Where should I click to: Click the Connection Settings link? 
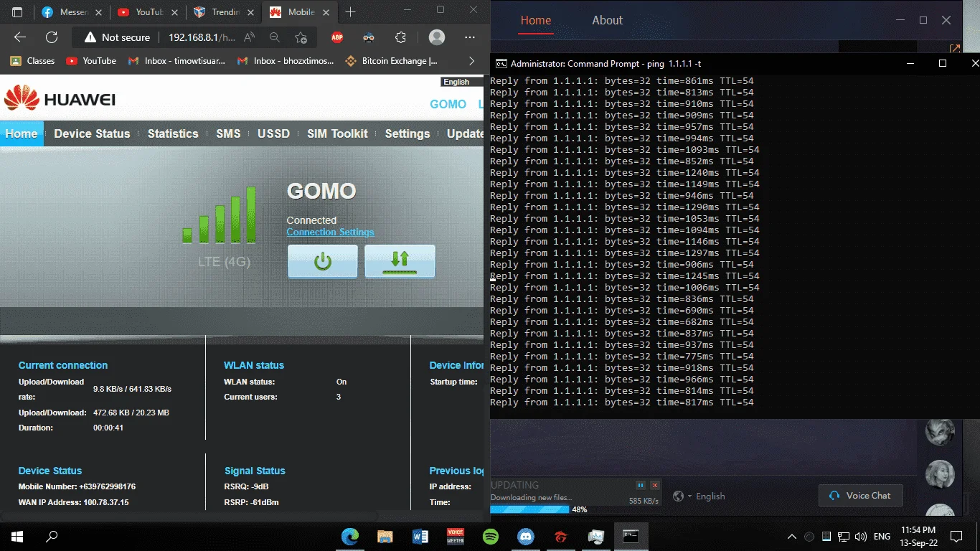[330, 232]
